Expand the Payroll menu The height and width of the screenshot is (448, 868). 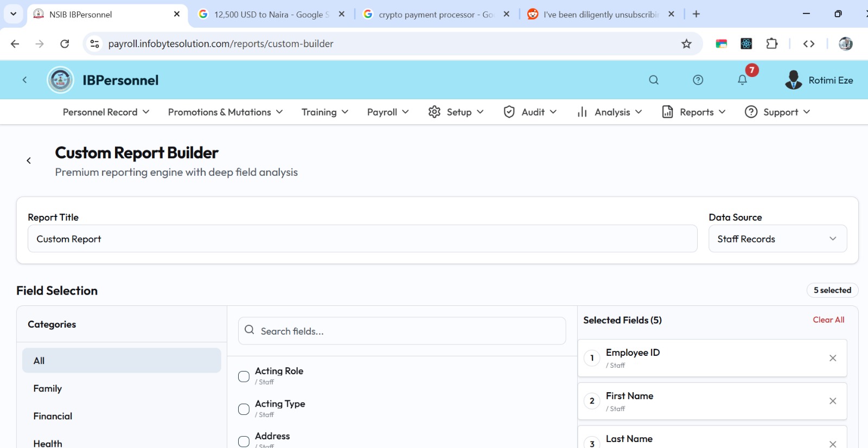[x=388, y=112]
